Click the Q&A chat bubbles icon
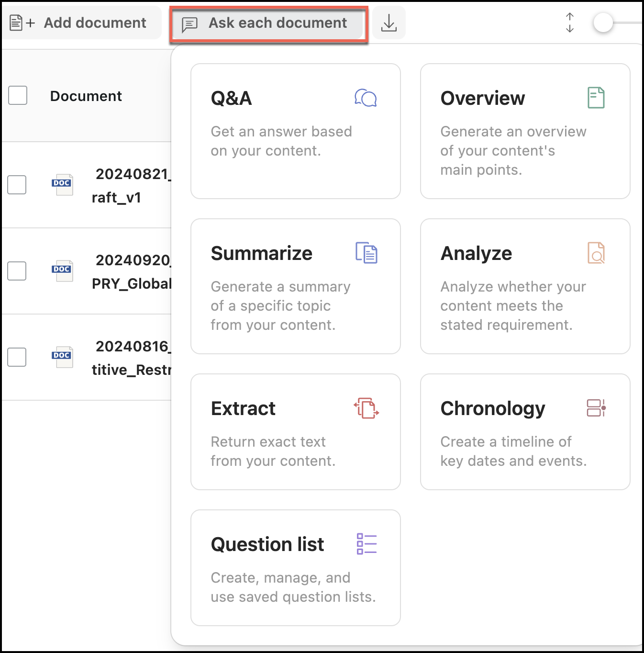The width and height of the screenshot is (644, 653). (366, 98)
